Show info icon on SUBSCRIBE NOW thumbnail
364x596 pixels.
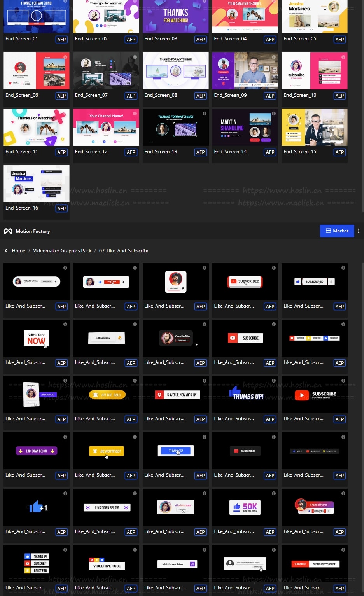[65, 324]
